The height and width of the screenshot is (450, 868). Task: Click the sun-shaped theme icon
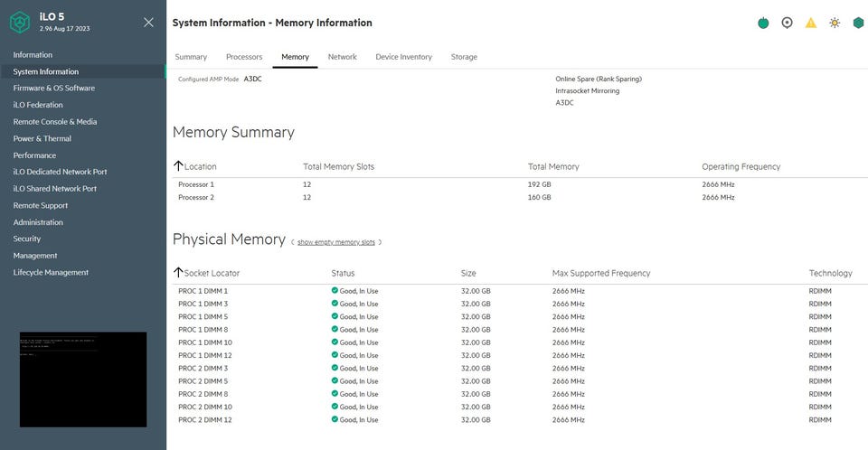(835, 23)
